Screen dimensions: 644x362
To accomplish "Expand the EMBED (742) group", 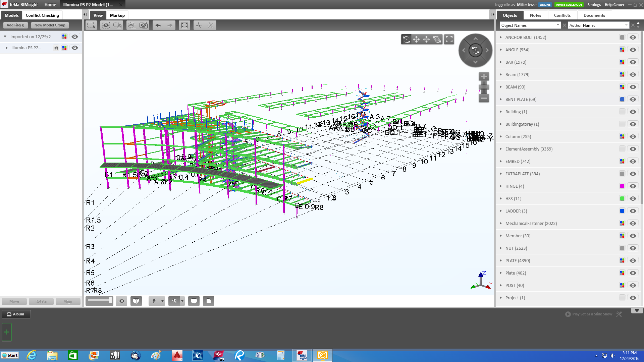I will coord(501,161).
